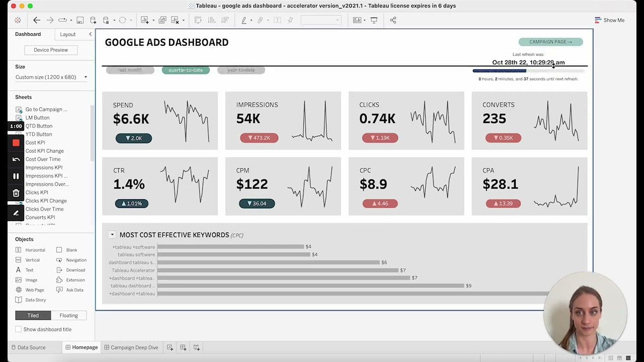The height and width of the screenshot is (362, 644).
Task: Click the Campaign Page button
Action: coord(550,42)
